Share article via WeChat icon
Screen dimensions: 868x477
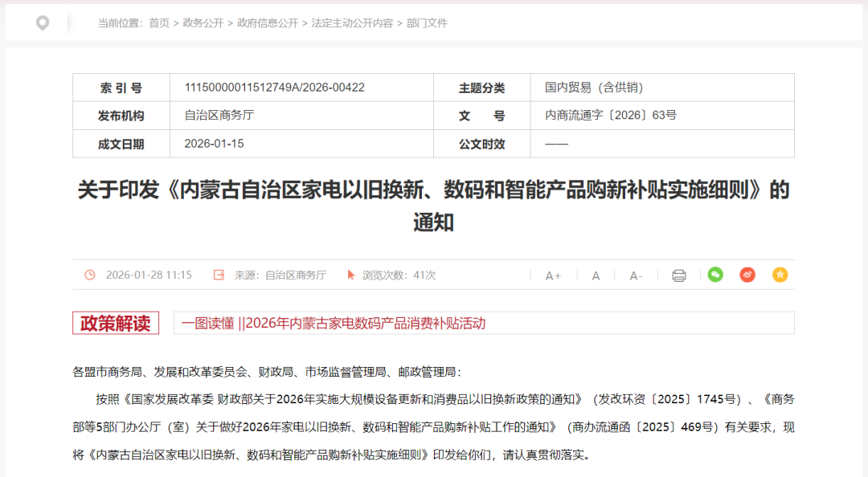pyautogui.click(x=714, y=275)
